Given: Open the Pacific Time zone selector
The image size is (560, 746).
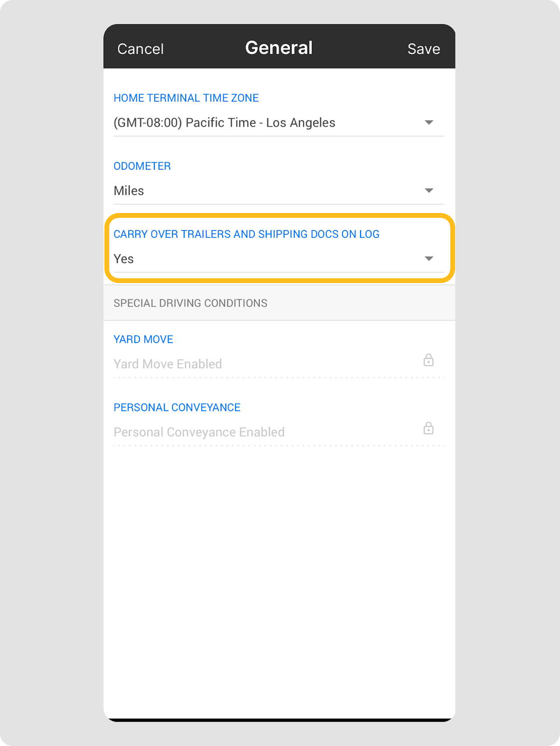Looking at the screenshot, I should click(224, 123).
